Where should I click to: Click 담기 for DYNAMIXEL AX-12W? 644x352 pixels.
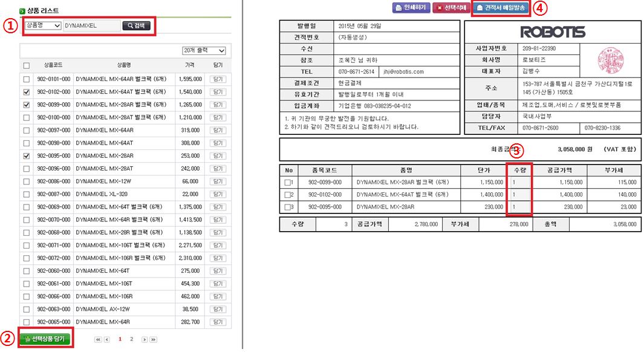(x=218, y=309)
